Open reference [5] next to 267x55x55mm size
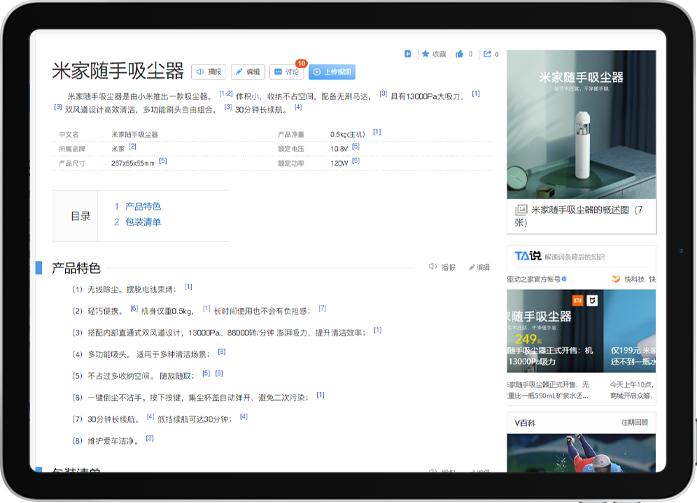The width and height of the screenshot is (697, 503). [x=163, y=161]
